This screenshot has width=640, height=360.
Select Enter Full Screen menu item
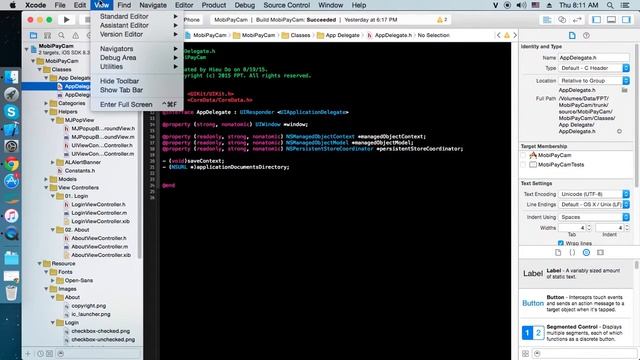(137, 104)
